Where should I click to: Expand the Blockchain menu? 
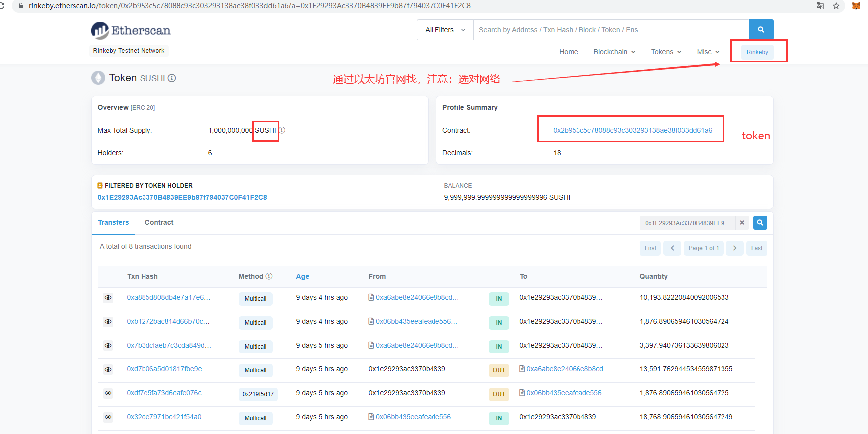(x=614, y=52)
